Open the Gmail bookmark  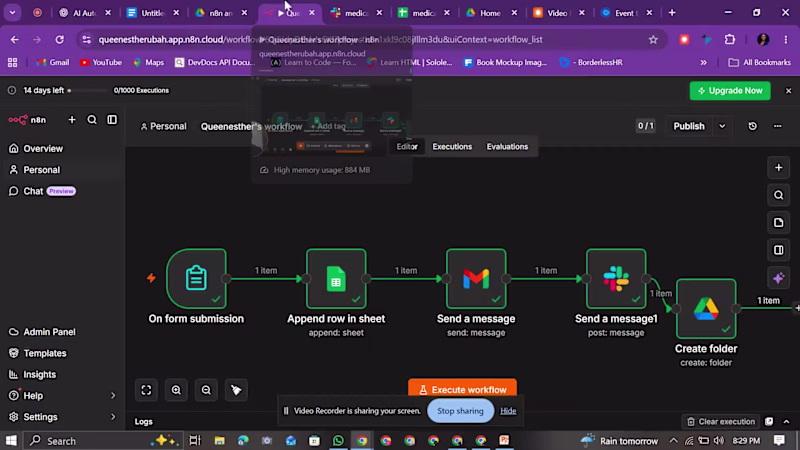click(53, 62)
